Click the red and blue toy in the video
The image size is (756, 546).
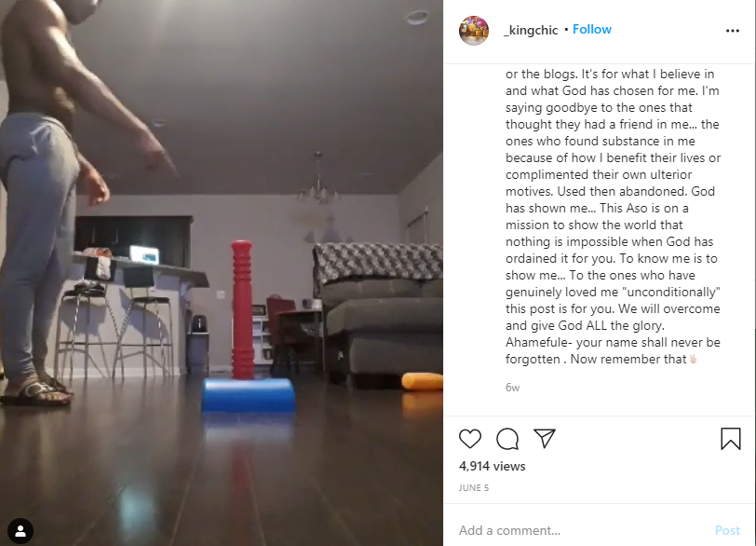(x=247, y=328)
